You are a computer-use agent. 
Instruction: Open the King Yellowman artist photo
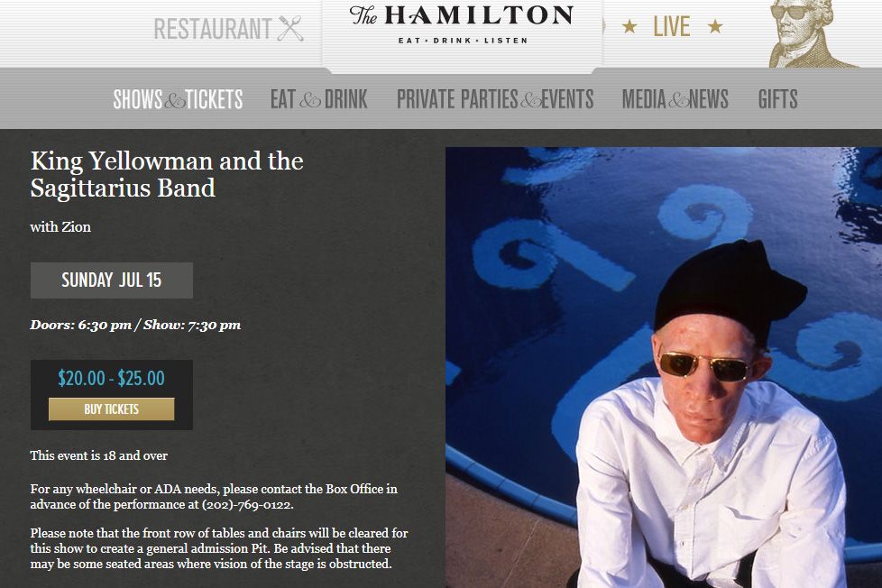coord(664,367)
